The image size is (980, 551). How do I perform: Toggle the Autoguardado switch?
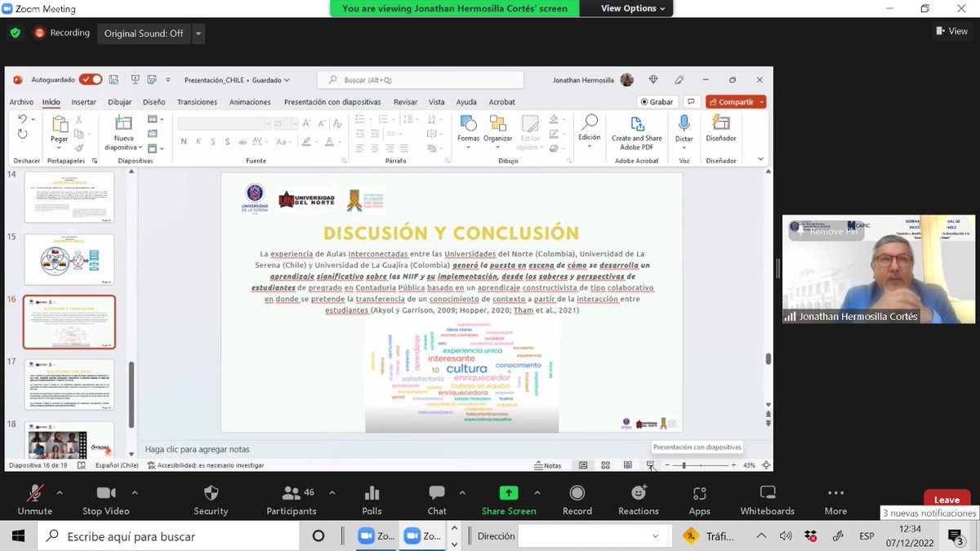91,80
